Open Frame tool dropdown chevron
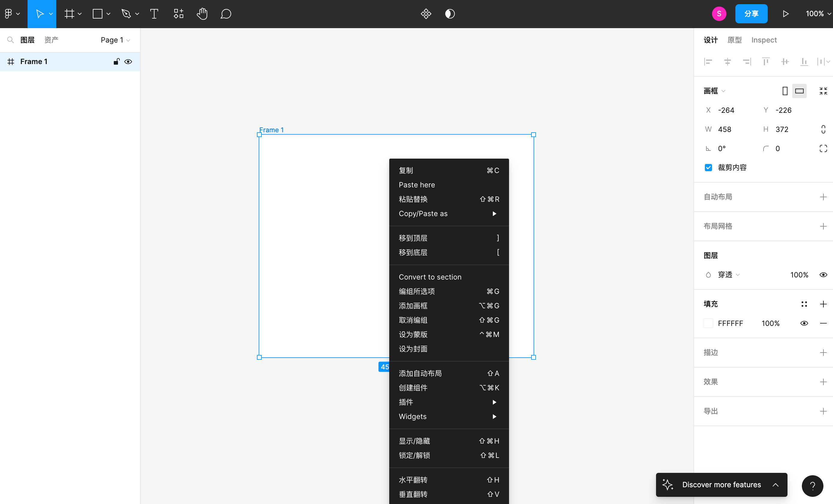This screenshot has height=504, width=833. [80, 14]
